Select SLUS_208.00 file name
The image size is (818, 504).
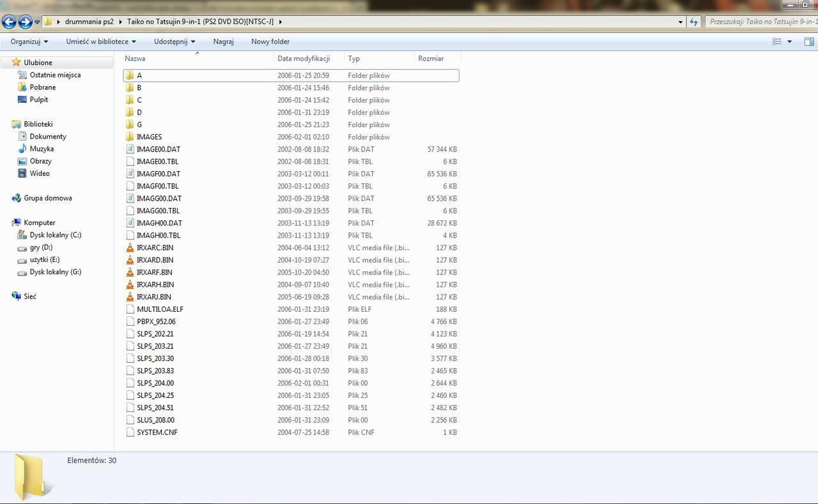(155, 420)
